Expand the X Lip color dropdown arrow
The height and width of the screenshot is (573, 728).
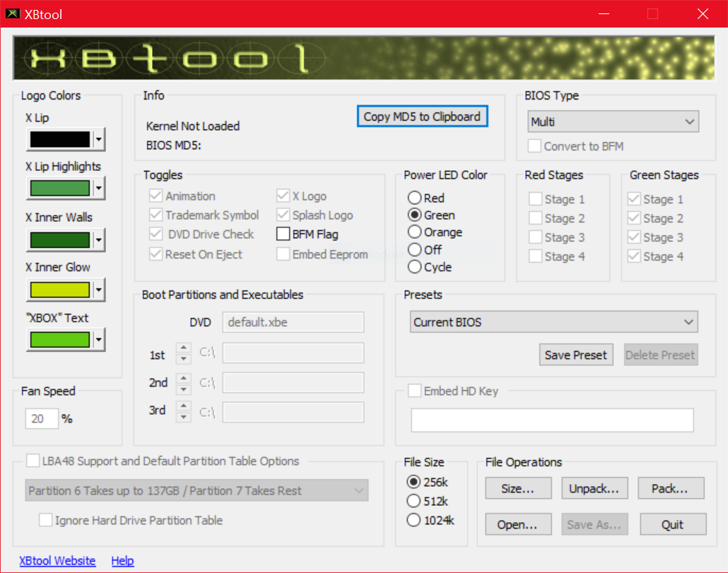point(98,139)
